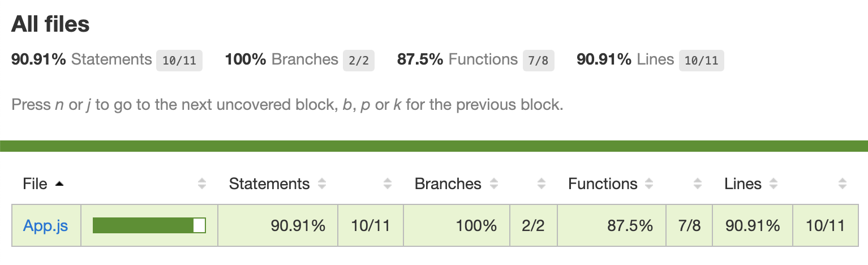The image size is (868, 265).
Task: Click the File column header label
Action: 35,184
